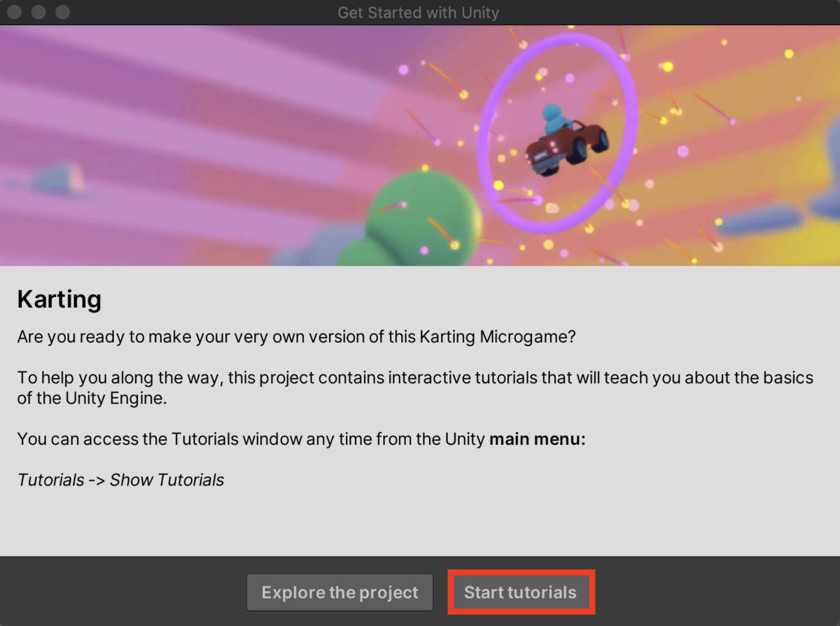Click the Start tutorials button
Viewport: 840px width, 626px height.
pos(521,592)
